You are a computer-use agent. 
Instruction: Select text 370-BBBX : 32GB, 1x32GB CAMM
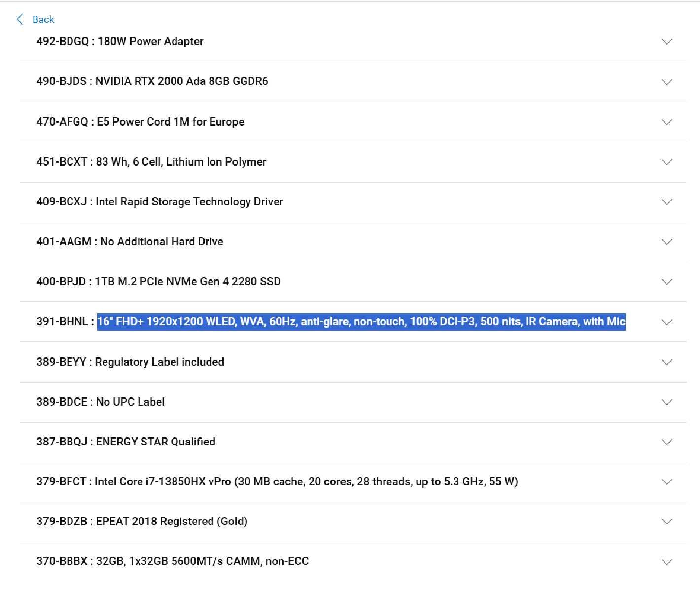click(173, 561)
